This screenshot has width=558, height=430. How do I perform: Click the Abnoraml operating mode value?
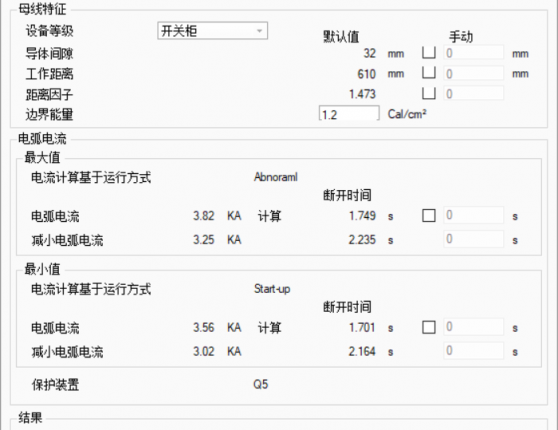coord(276,177)
